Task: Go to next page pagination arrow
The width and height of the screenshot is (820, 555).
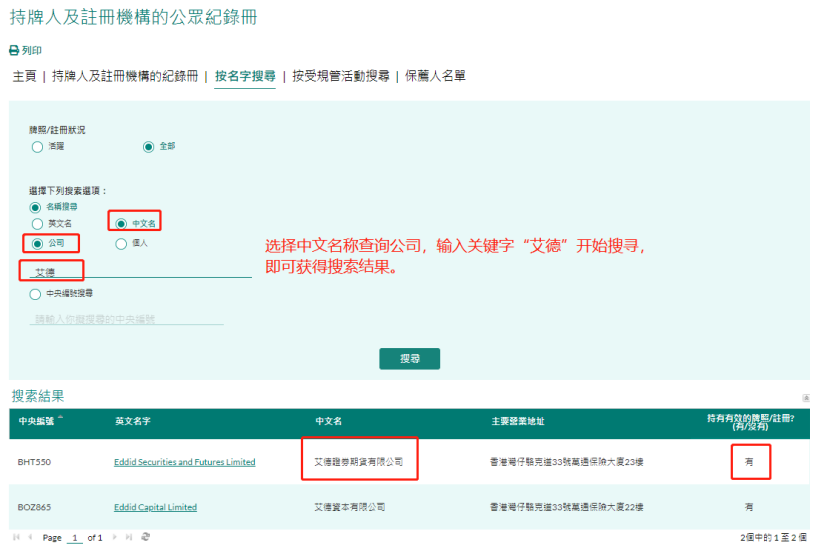Action: 115,537
